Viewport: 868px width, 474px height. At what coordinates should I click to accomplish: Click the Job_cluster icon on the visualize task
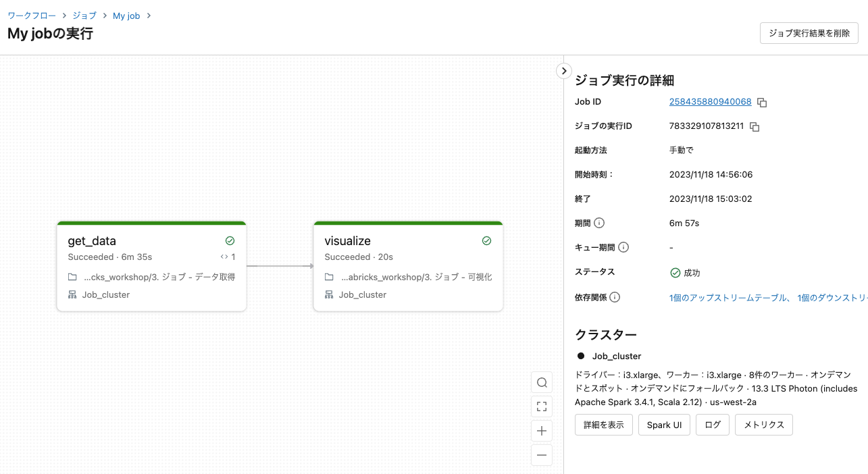(x=329, y=294)
